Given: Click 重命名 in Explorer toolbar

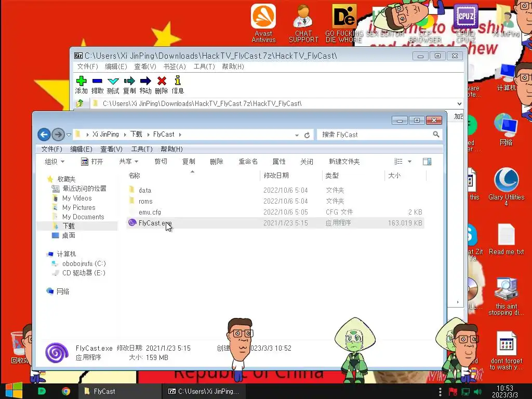Looking at the screenshot, I should coord(248,162).
